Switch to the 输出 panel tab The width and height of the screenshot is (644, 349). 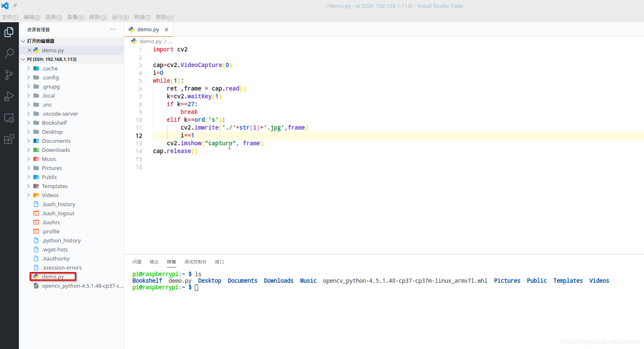(x=154, y=262)
